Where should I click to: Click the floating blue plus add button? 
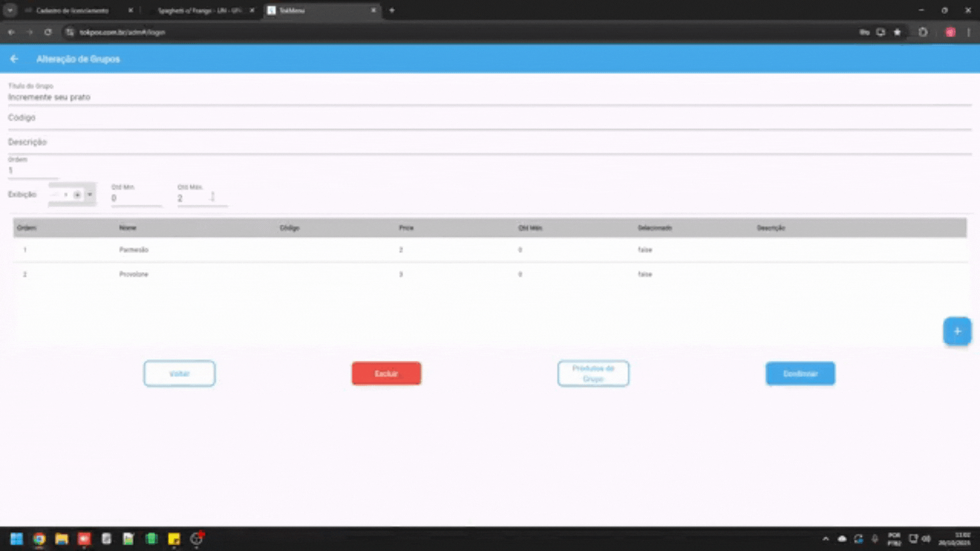[x=957, y=331]
